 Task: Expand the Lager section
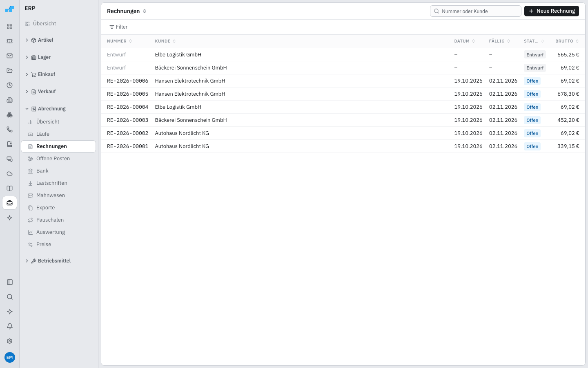(x=58, y=57)
